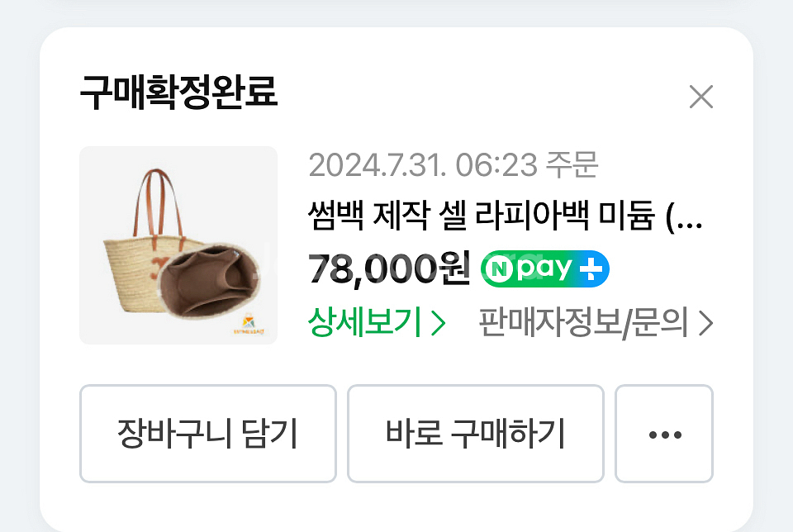
Task: Click the brown felt organizer in thumbnail
Action: [x=209, y=282]
